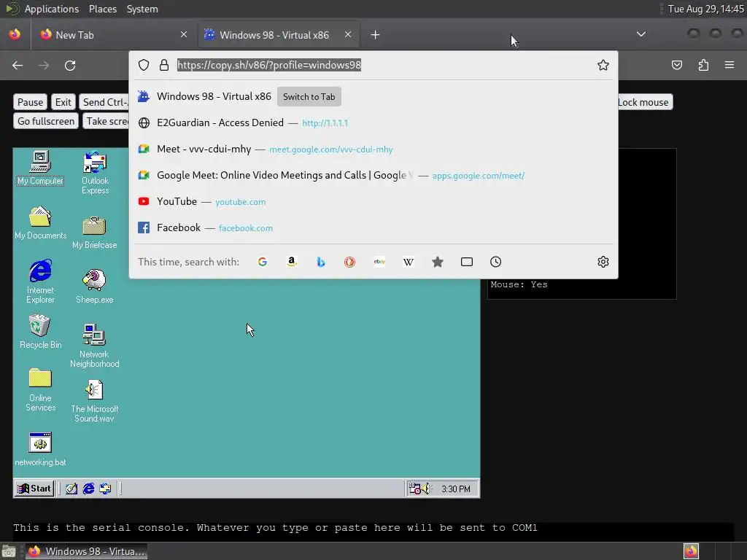
Task: Launch Sheep.exe desktop icon
Action: coord(94,286)
